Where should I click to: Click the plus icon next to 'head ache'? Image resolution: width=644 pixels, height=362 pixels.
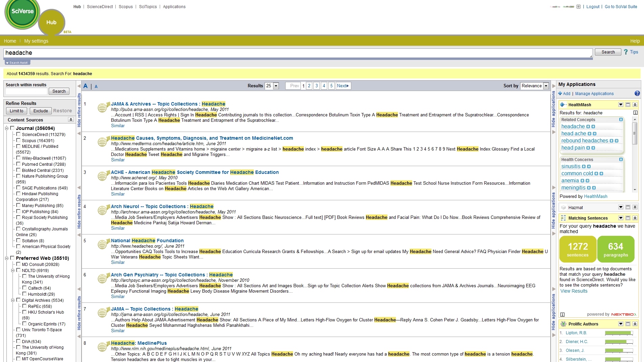(590, 134)
